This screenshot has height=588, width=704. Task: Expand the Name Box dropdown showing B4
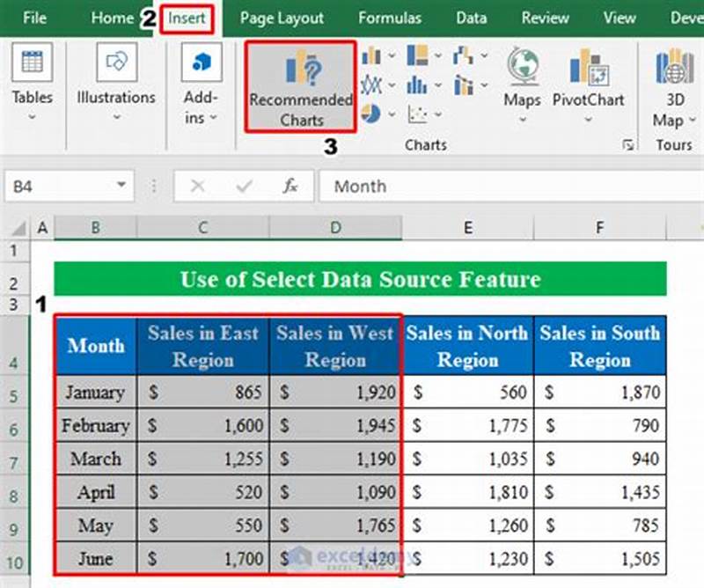pos(121,186)
